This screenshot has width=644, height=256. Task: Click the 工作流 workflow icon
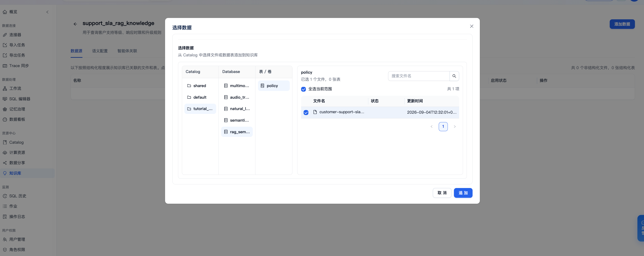click(x=5, y=89)
